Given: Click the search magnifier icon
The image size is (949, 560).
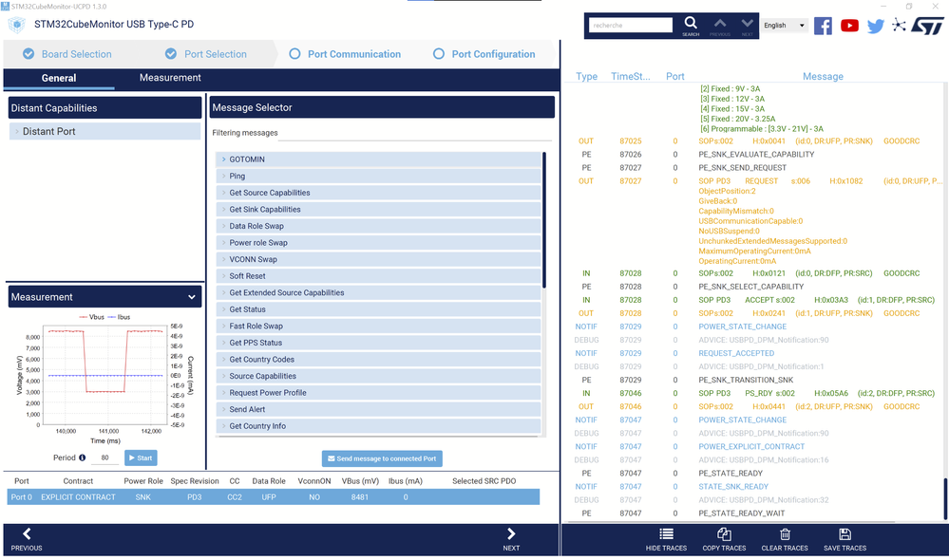Looking at the screenshot, I should pos(691,23).
